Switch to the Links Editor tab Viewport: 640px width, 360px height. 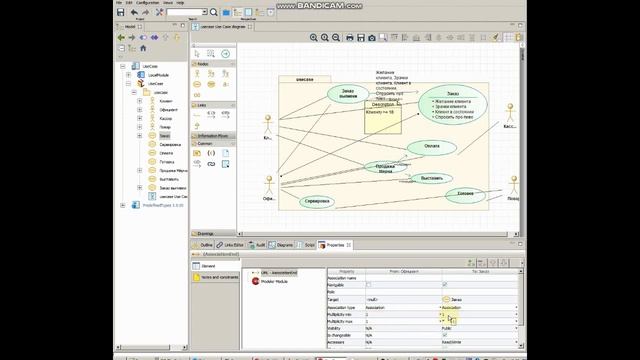coord(230,245)
